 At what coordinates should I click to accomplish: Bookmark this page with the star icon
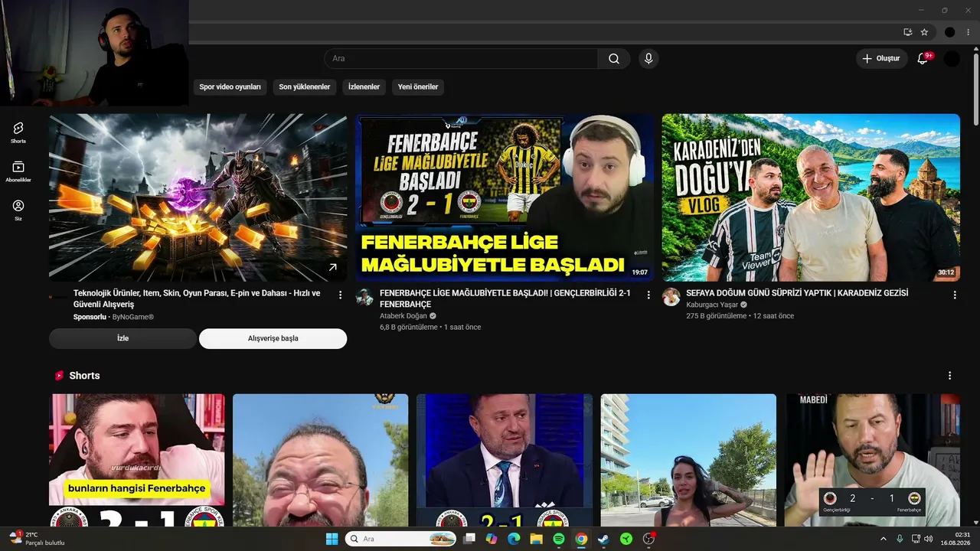coord(924,32)
